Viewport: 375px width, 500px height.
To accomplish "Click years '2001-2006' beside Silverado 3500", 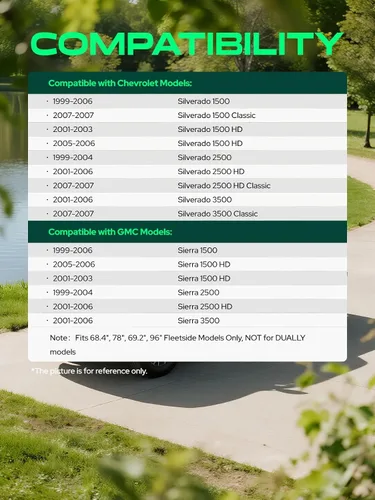I will (73, 200).
